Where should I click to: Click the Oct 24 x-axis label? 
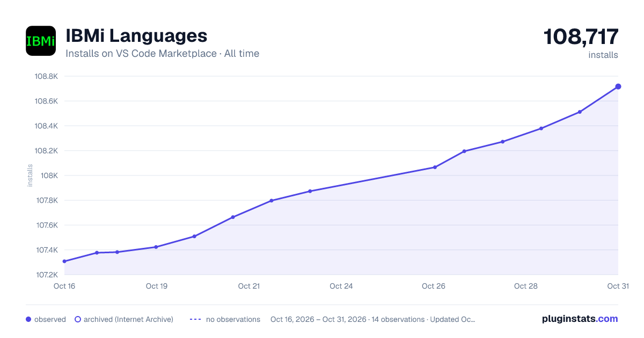(x=341, y=286)
